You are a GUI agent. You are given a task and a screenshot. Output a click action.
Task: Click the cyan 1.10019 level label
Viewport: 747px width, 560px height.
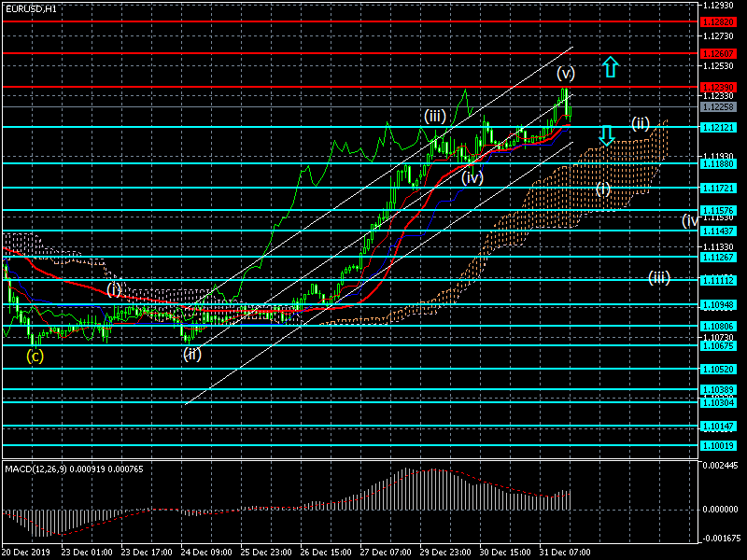[x=719, y=446]
